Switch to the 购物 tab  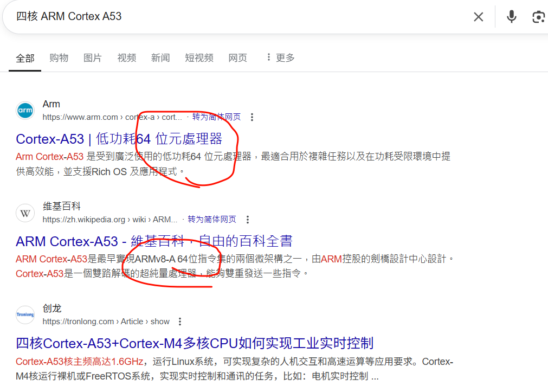[59, 57]
